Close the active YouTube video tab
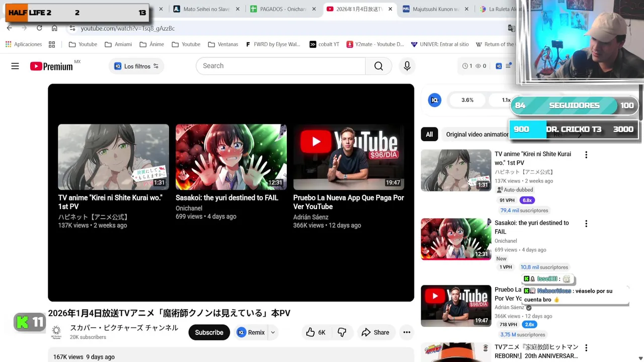644x362 pixels. (390, 9)
